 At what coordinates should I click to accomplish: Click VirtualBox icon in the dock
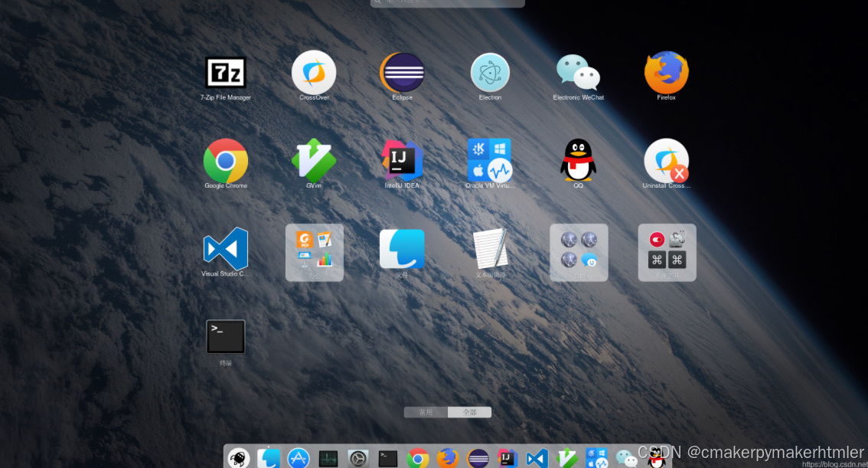click(x=597, y=459)
